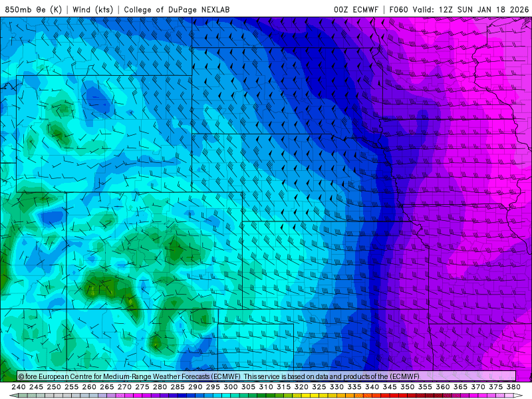Click 'F060 Valid: 12Z SUN JAN 18 2026' text
The image size is (532, 399).
[459, 9]
